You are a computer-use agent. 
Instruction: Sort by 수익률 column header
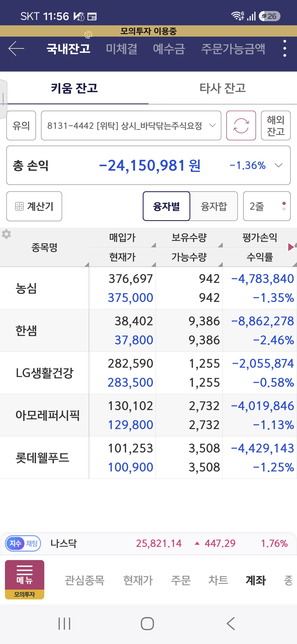(260, 257)
